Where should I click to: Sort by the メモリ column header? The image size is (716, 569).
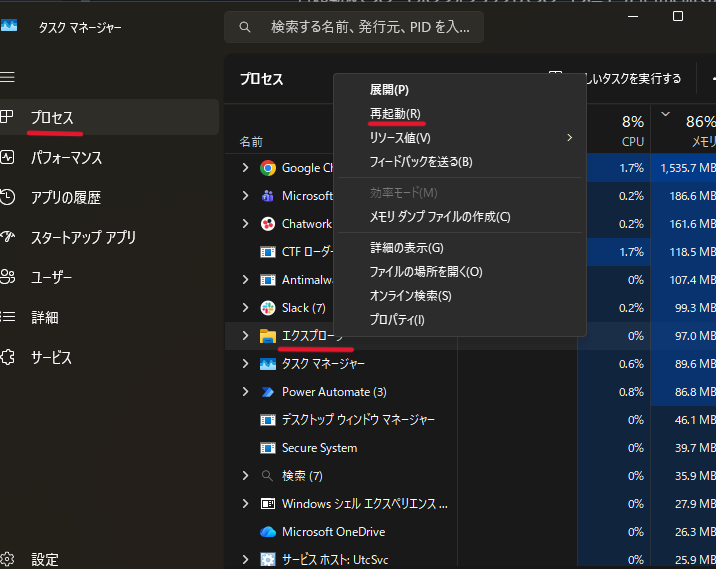684,130
